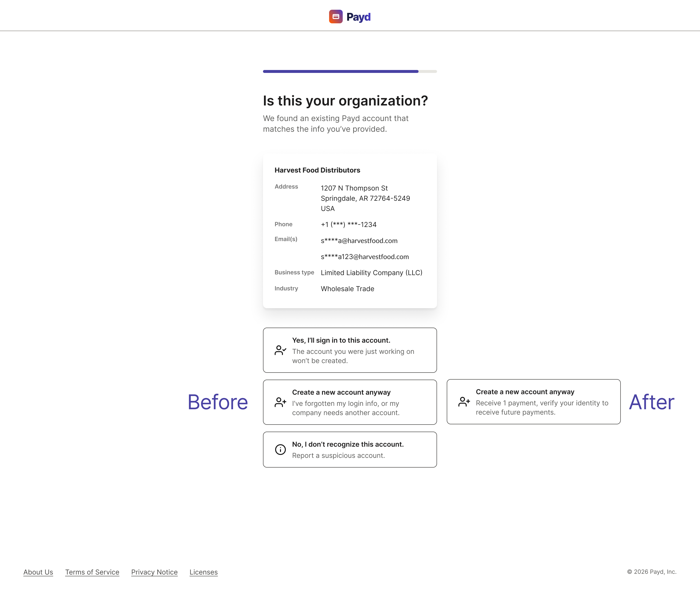The width and height of the screenshot is (700, 592).
Task: Click the add-user icon in the Before card
Action: (x=280, y=402)
